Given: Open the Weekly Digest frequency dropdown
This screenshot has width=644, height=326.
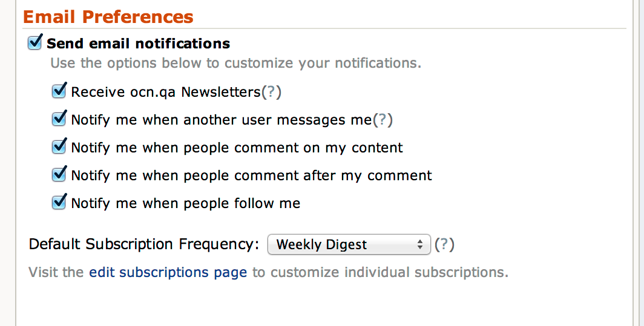Looking at the screenshot, I should pos(348,244).
